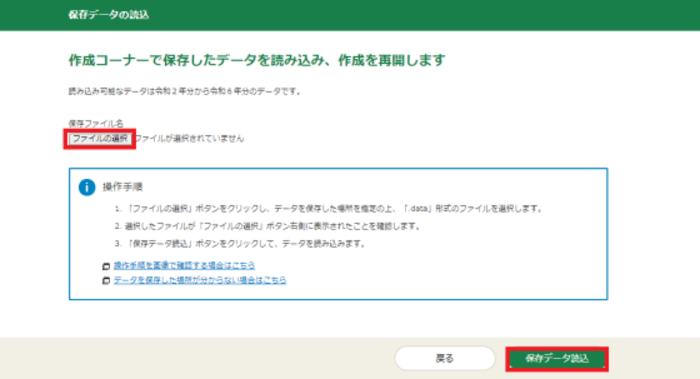
Task: Click the ファイルの選択 button
Action: click(100, 138)
